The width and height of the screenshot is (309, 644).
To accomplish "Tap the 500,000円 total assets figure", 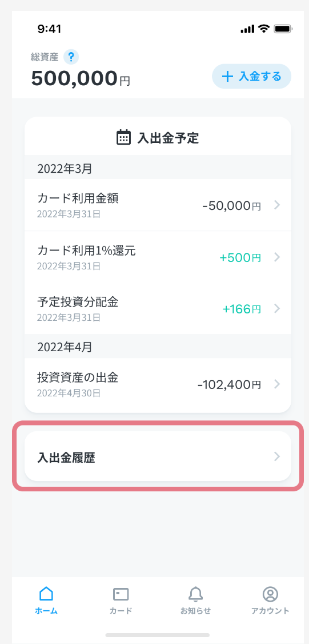I will (81, 78).
